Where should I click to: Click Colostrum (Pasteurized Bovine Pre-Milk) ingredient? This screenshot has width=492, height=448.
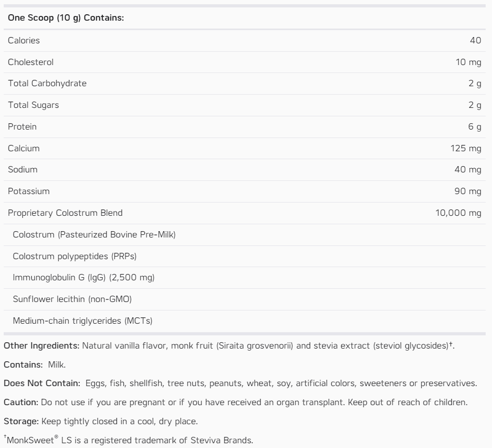point(94,235)
